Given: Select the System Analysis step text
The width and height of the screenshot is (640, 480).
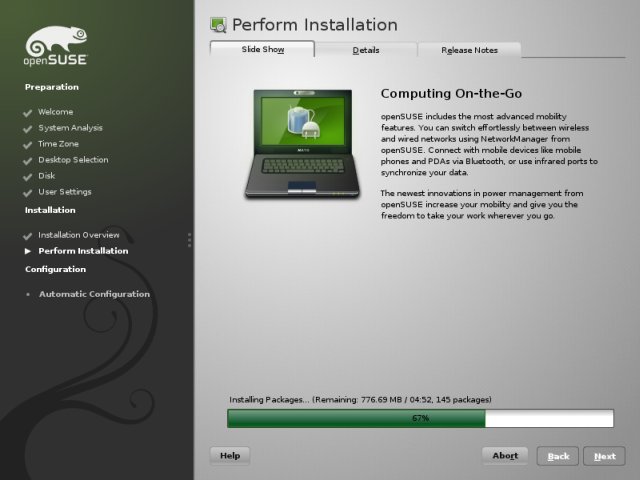Looking at the screenshot, I should pyautogui.click(x=70, y=128).
